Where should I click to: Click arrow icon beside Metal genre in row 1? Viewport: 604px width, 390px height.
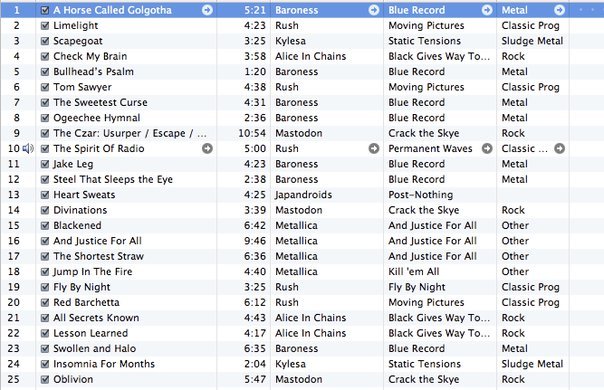pyautogui.click(x=559, y=10)
